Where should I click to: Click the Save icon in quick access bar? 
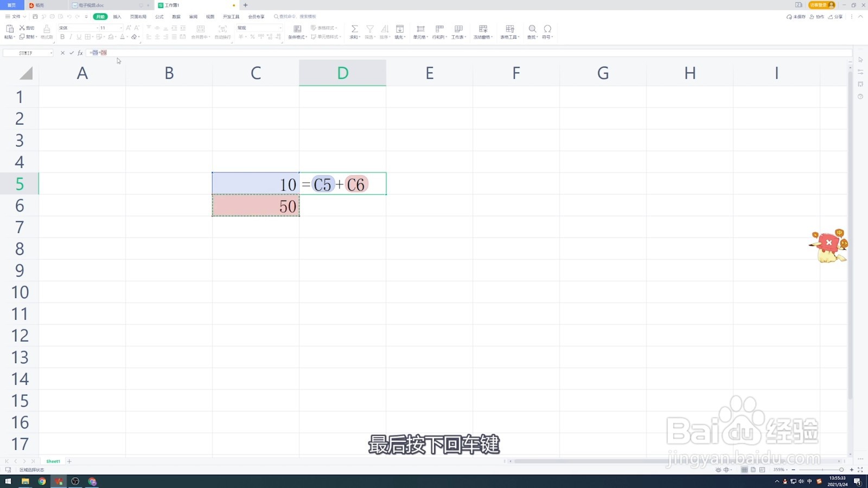tap(35, 17)
